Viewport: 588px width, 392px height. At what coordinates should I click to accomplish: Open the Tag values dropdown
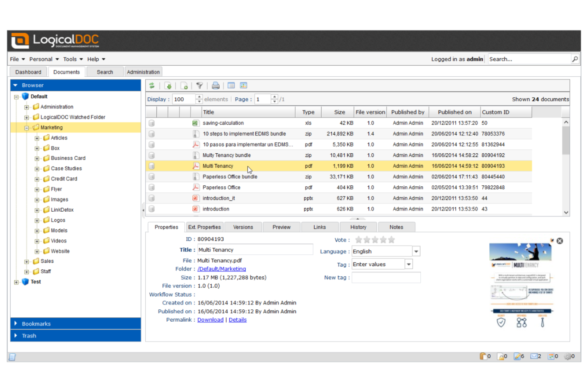coord(408,264)
